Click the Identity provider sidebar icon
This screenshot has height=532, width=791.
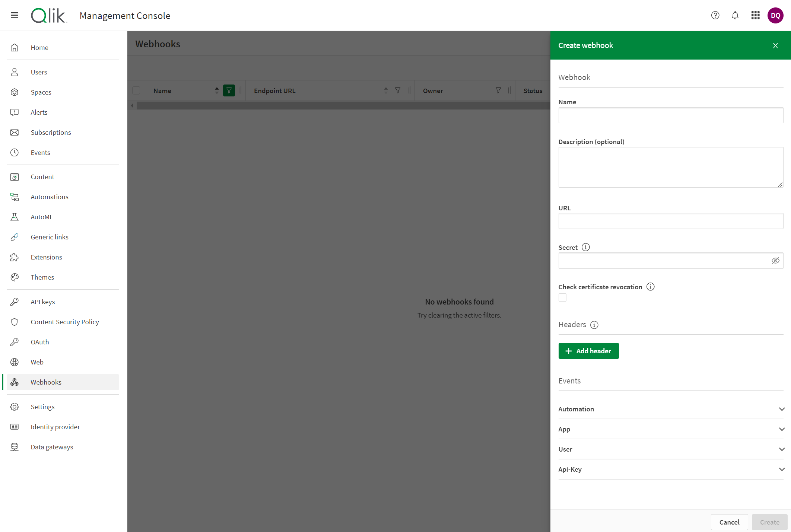tap(15, 426)
